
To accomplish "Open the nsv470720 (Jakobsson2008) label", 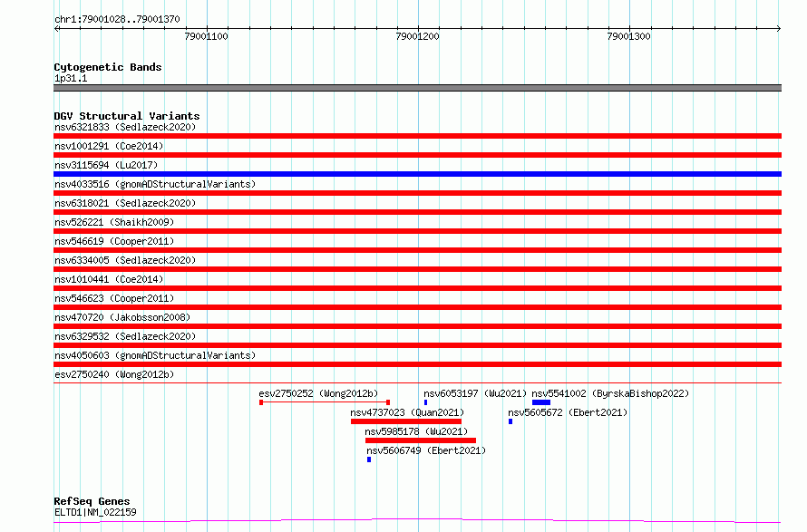I will [x=122, y=317].
